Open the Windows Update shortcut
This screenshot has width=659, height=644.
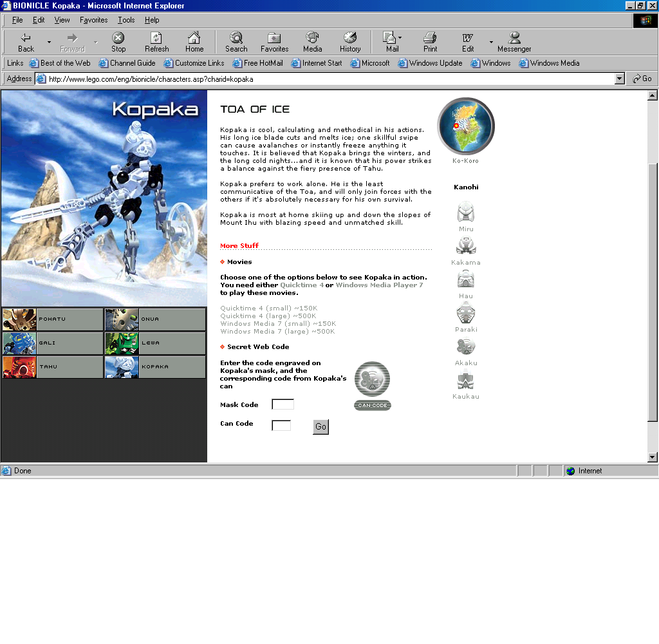coord(430,63)
